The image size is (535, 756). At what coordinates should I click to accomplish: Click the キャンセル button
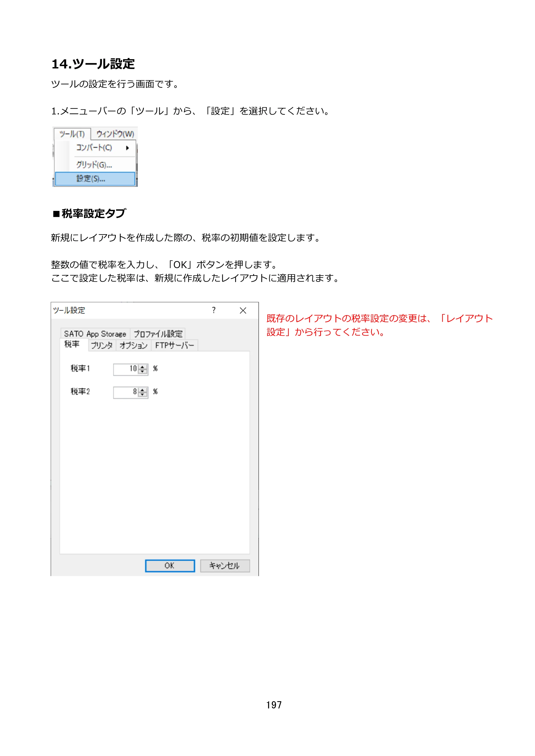coord(225,566)
